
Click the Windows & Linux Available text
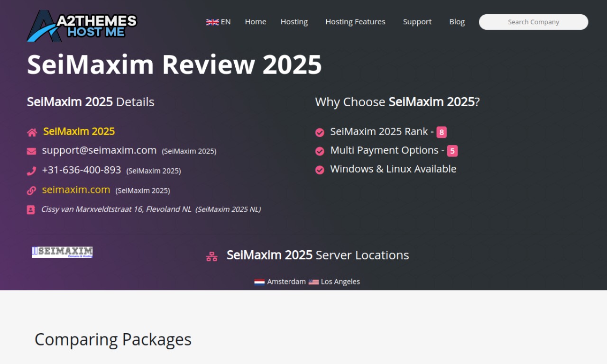click(x=393, y=169)
